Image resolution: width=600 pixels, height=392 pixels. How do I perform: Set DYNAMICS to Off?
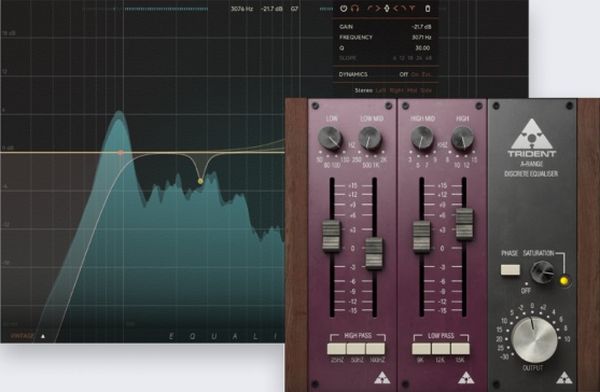click(x=404, y=74)
